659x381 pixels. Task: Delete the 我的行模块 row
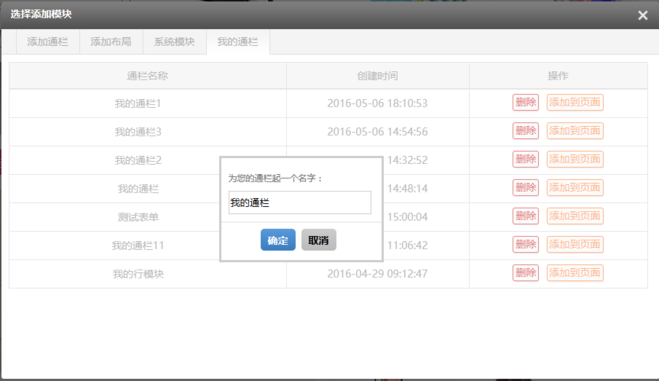tap(525, 273)
